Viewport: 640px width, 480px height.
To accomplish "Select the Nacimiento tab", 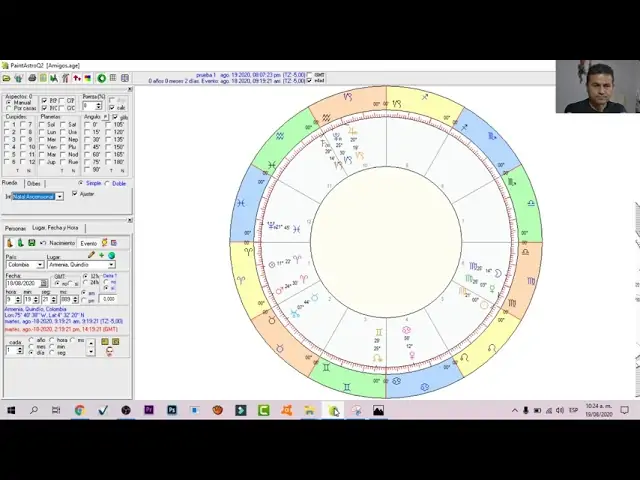I will coord(62,243).
